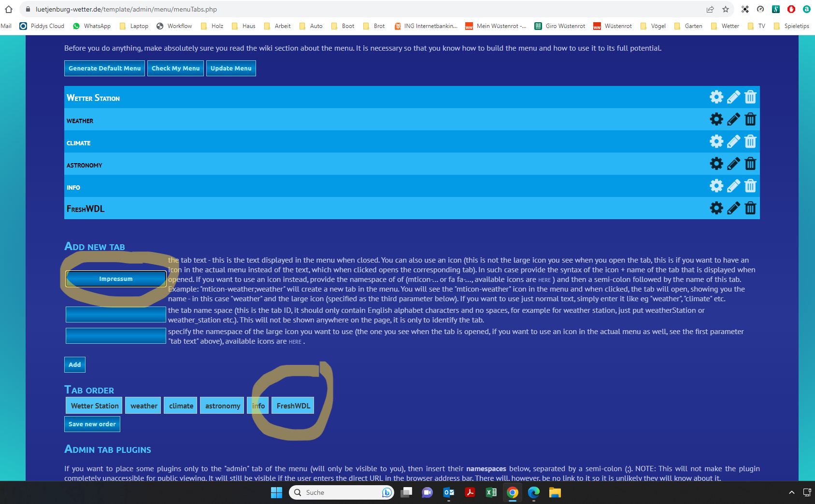Open settings gear for the ASTRONOMY tab
The height and width of the screenshot is (504, 815).
click(716, 163)
